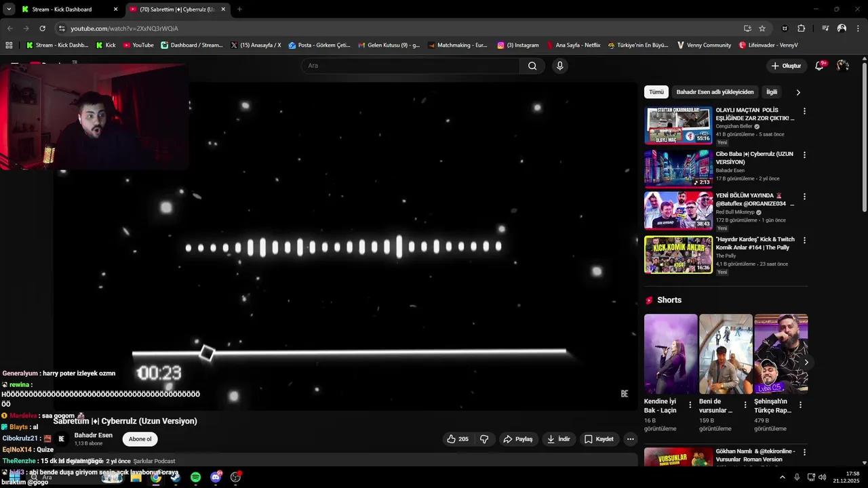Image resolution: width=868 pixels, height=488 pixels.
Task: Open the Kick bookmark
Action: [x=105, y=45]
